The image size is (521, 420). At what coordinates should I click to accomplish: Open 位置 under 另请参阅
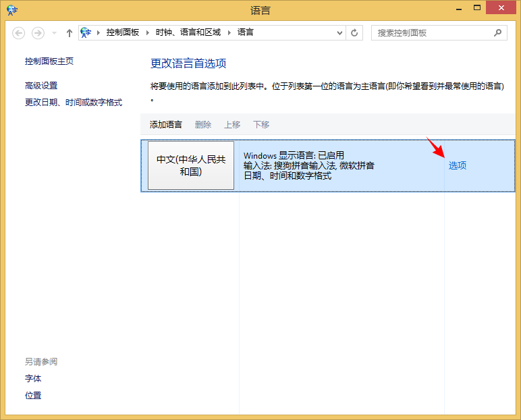(33, 396)
